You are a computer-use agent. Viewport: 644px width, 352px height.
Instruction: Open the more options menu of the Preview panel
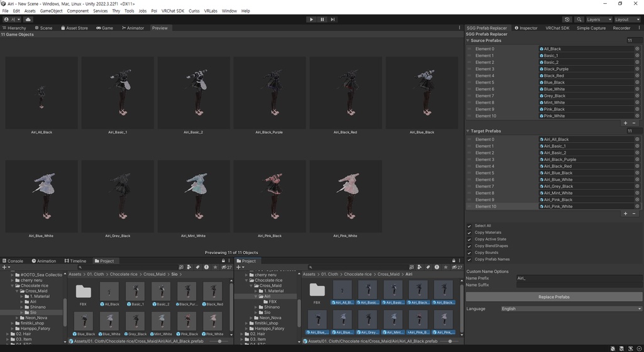pyautogui.click(x=459, y=28)
